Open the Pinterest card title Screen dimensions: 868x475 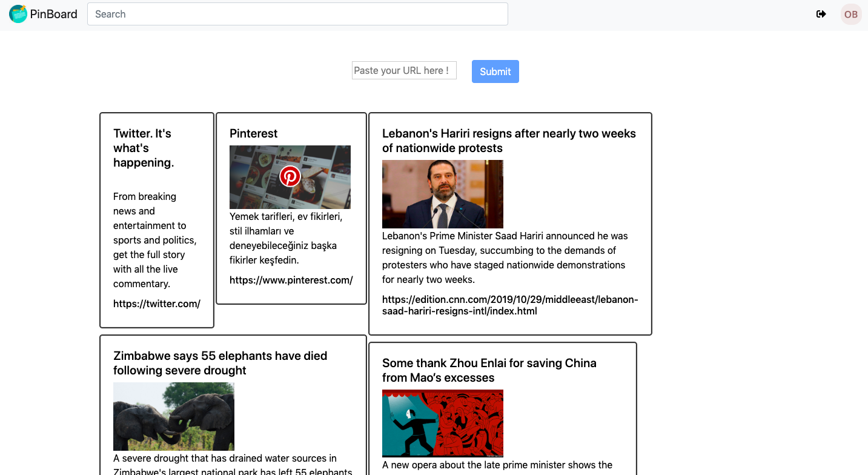pyautogui.click(x=254, y=133)
